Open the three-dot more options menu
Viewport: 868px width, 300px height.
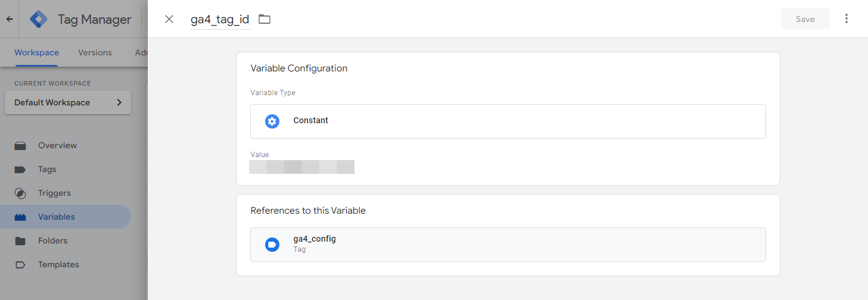click(847, 19)
